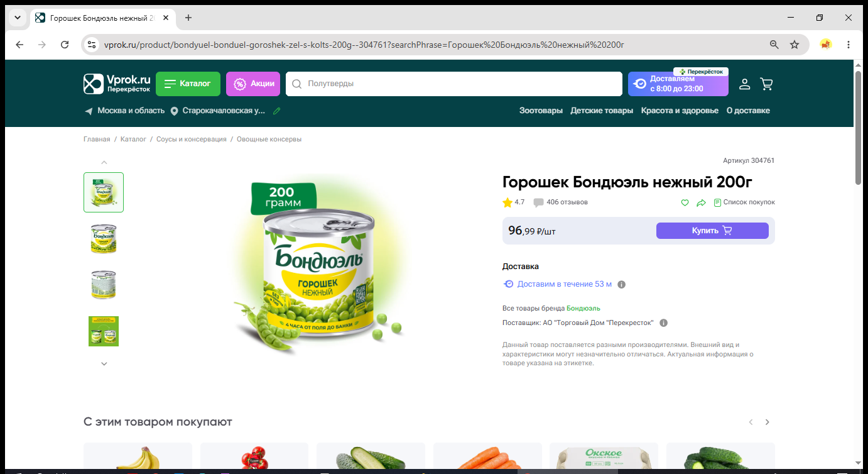Click Доставим в течение 53 м link
The image size is (868, 474).
click(565, 284)
